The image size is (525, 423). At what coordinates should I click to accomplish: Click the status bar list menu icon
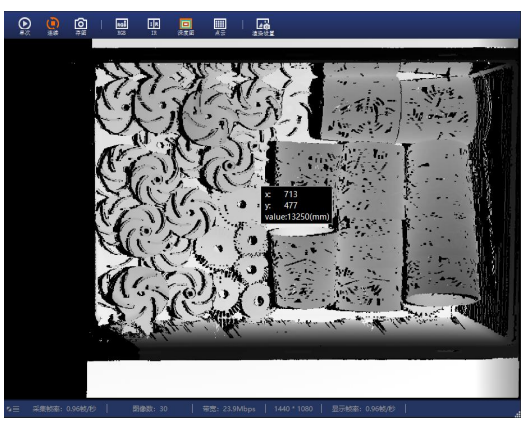[x=13, y=409]
